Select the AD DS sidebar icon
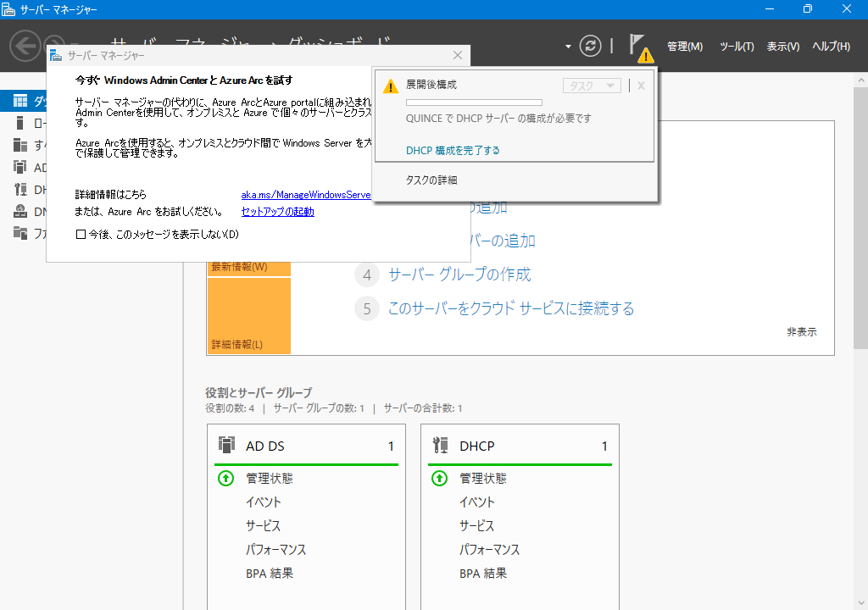 pos(20,167)
